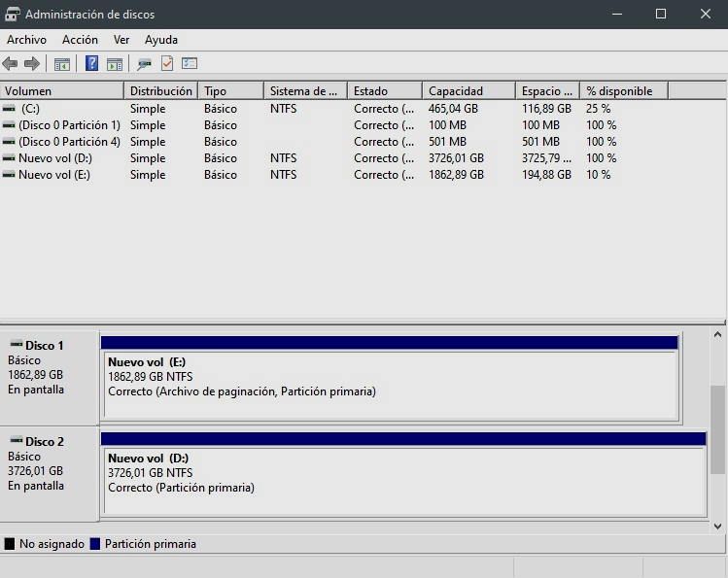The image size is (728, 578).
Task: Click the Back arrow toolbar icon
Action: 10,64
